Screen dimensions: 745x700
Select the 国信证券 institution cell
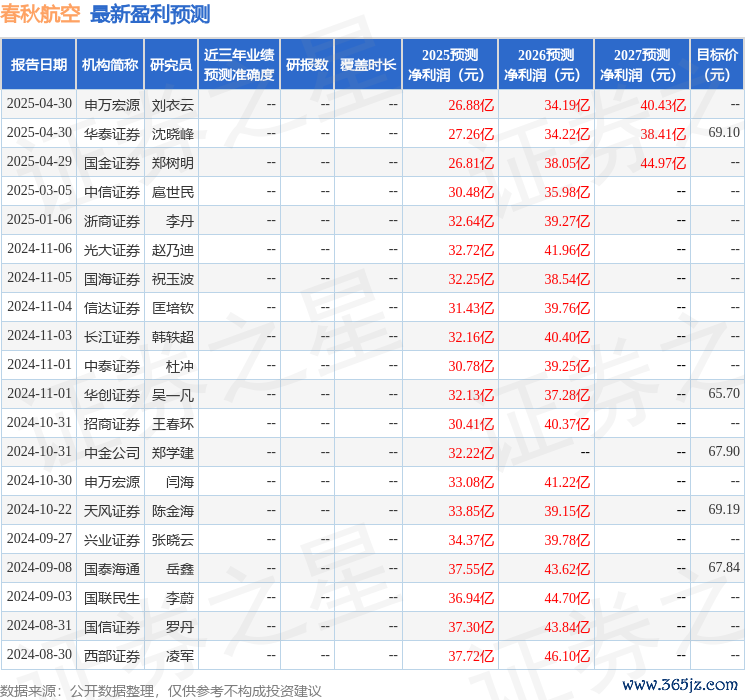click(112, 627)
